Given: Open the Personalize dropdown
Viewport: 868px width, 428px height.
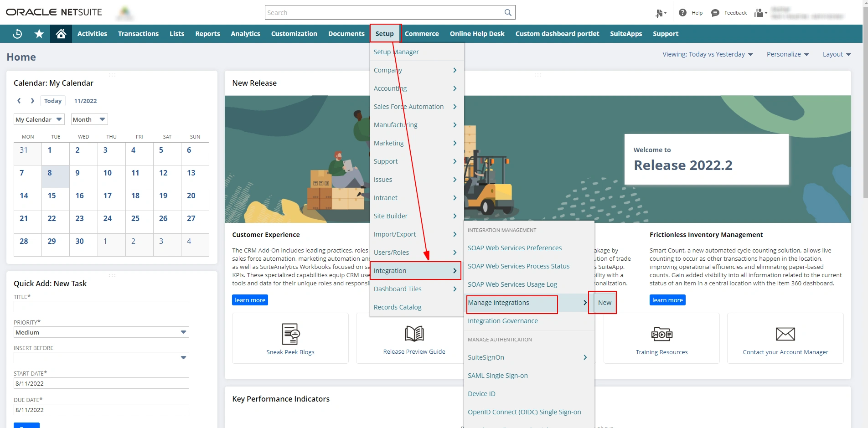Looking at the screenshot, I should 787,54.
